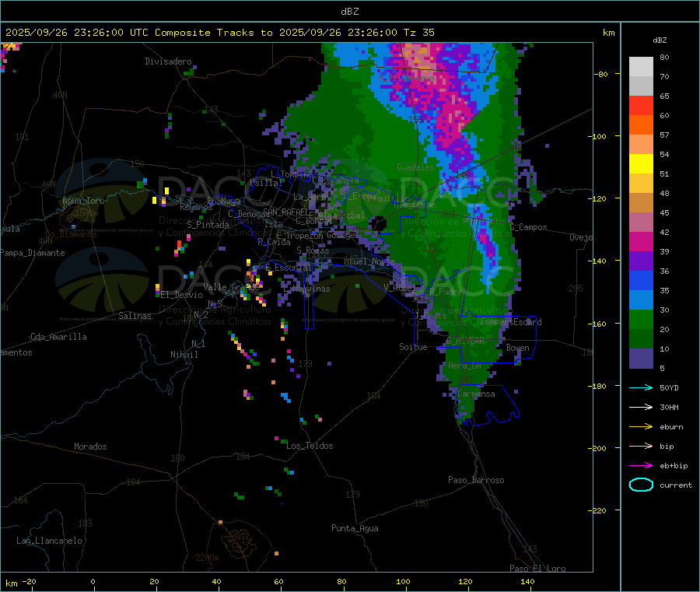Click the yellow 51 dBZ color swatch
Image resolution: width=700 pixels, height=592 pixels.
[x=641, y=164]
